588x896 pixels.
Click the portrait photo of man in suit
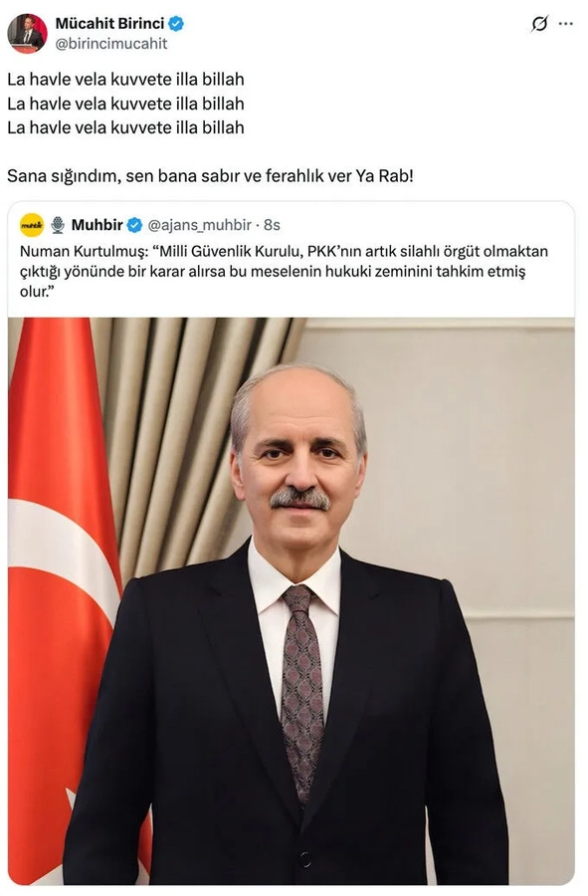click(292, 601)
